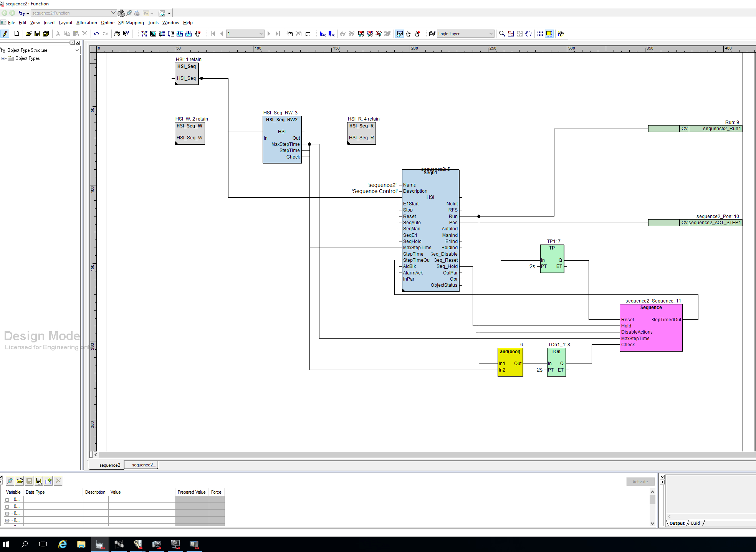The height and width of the screenshot is (552, 756).
Task: Go to the next page arrow
Action: pos(269,34)
